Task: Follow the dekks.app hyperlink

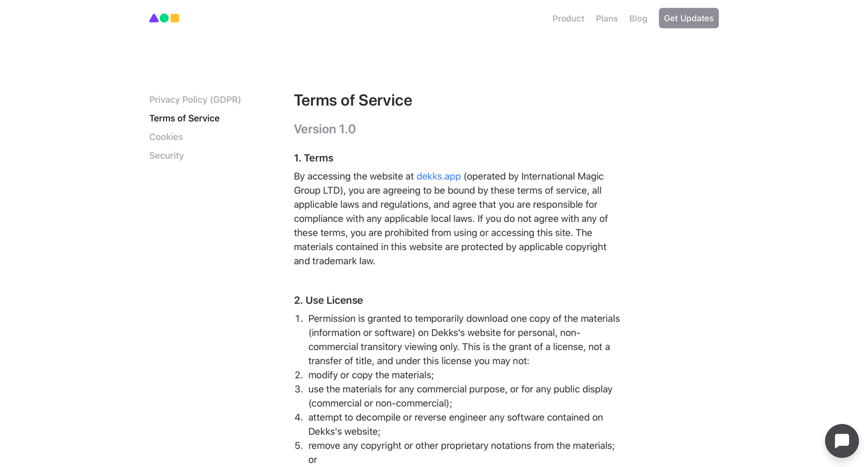Action: [439, 176]
